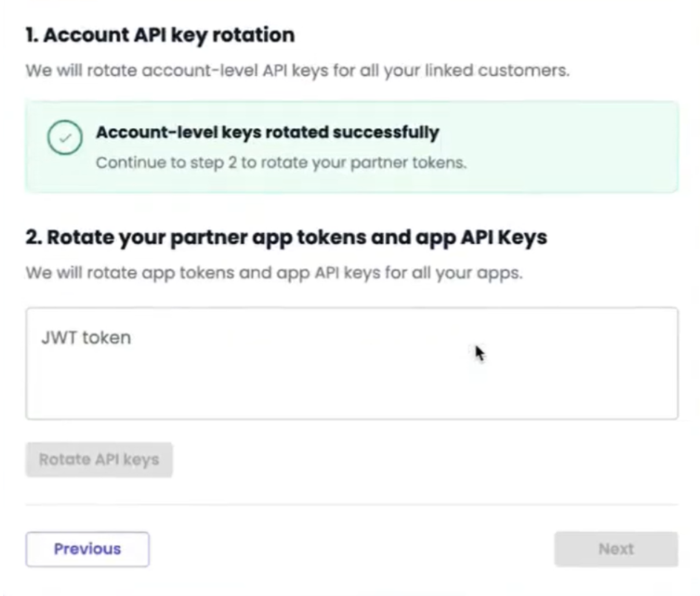
Task: Click the divider line above Previous button
Action: coord(352,505)
